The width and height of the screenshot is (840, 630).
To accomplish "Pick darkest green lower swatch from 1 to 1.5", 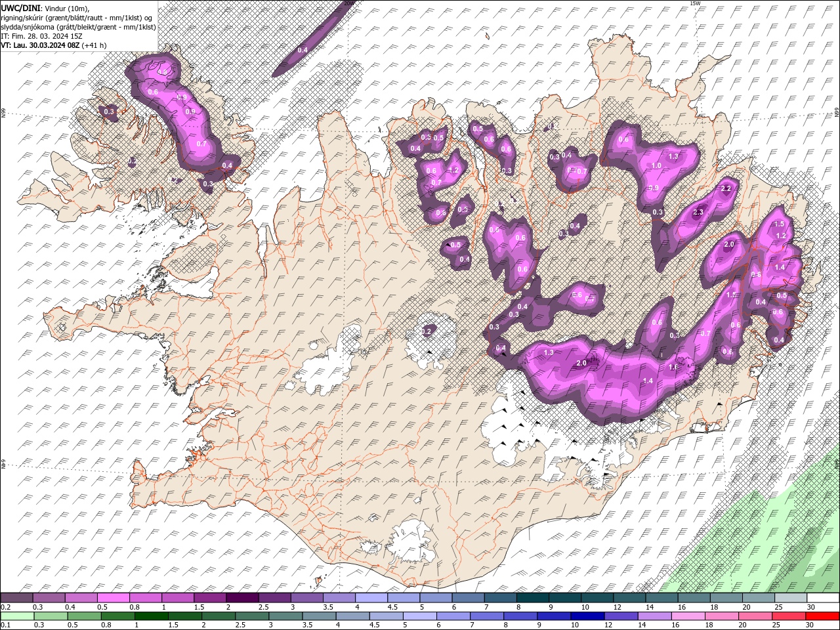I will point(151,616).
